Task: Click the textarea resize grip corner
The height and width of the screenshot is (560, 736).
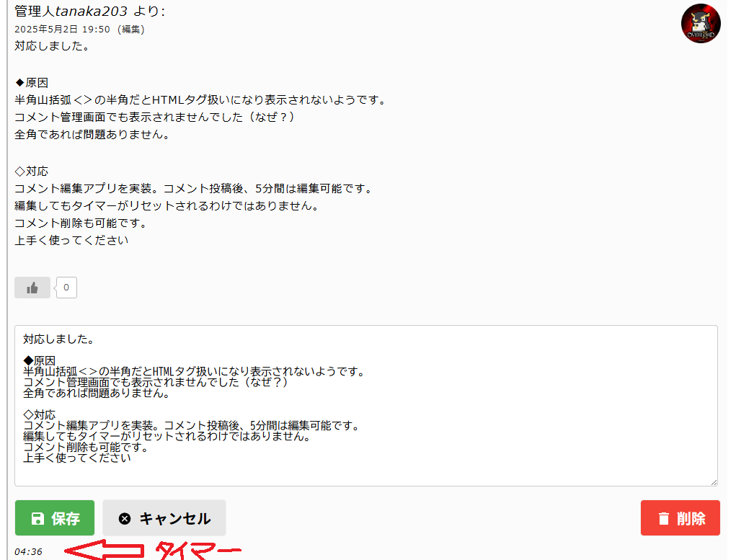Action: (714, 482)
